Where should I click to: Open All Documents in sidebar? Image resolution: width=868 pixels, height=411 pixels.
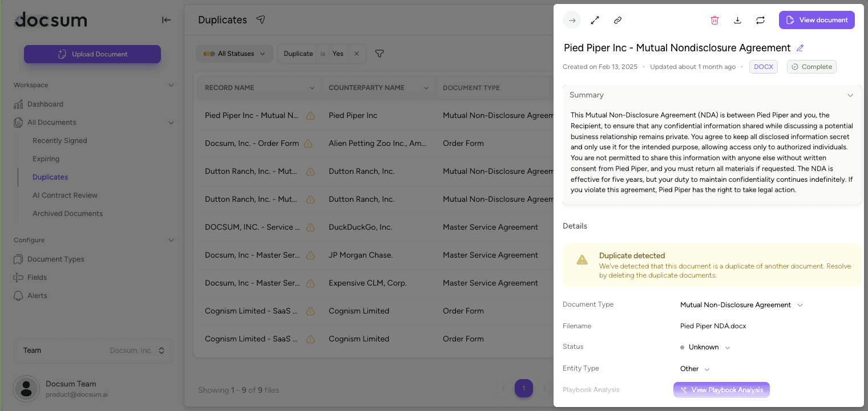[51, 123]
